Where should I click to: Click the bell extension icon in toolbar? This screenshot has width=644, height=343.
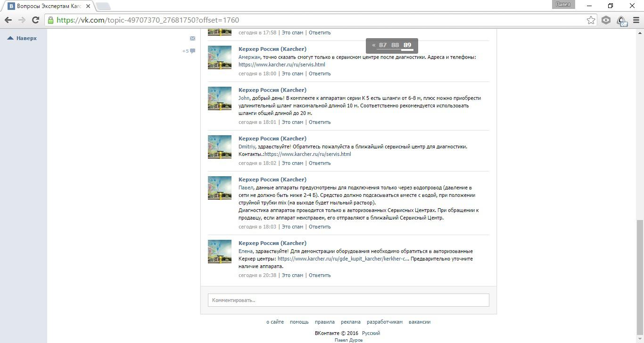pos(622,20)
